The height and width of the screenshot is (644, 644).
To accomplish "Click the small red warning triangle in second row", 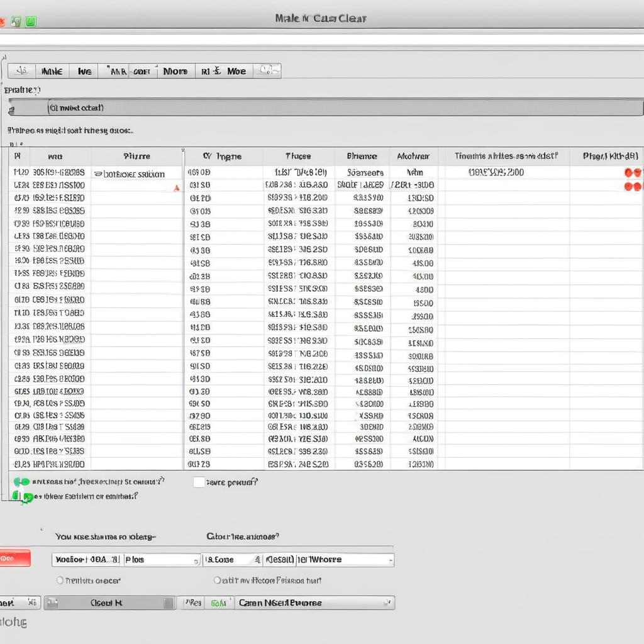I will tap(177, 188).
